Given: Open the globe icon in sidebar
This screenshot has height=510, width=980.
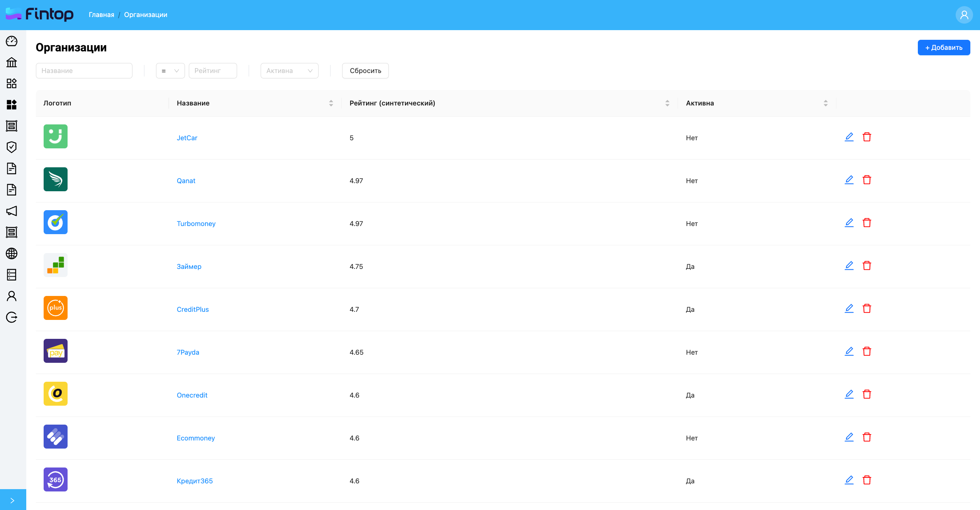Looking at the screenshot, I should (x=12, y=253).
